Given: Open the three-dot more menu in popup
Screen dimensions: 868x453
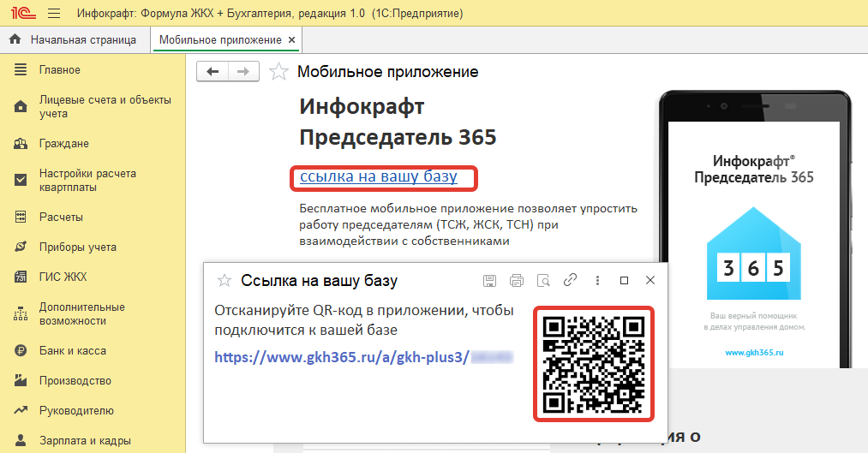Looking at the screenshot, I should pos(597,280).
